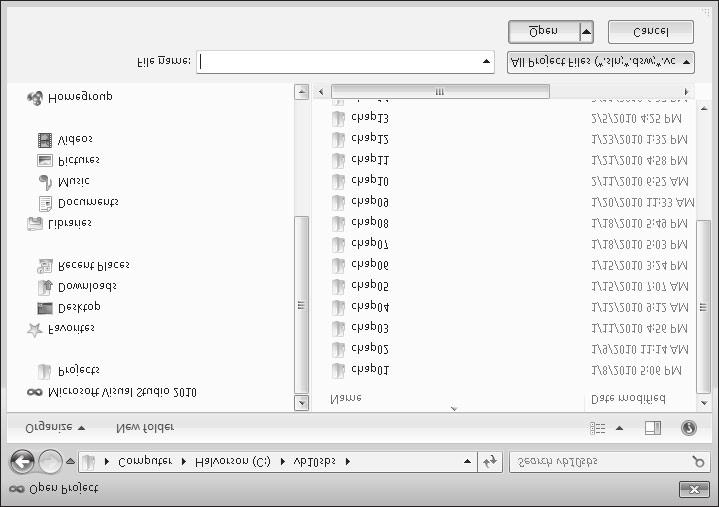This screenshot has height=507, width=719.
Task: Click the Desktop icon in Favorites
Action: 45,308
